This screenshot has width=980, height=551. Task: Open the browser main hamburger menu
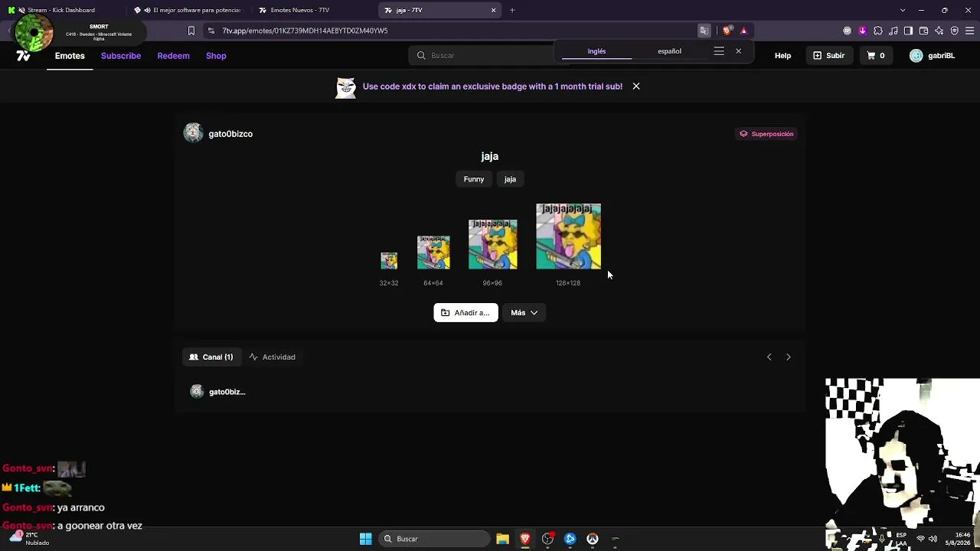[x=969, y=31]
